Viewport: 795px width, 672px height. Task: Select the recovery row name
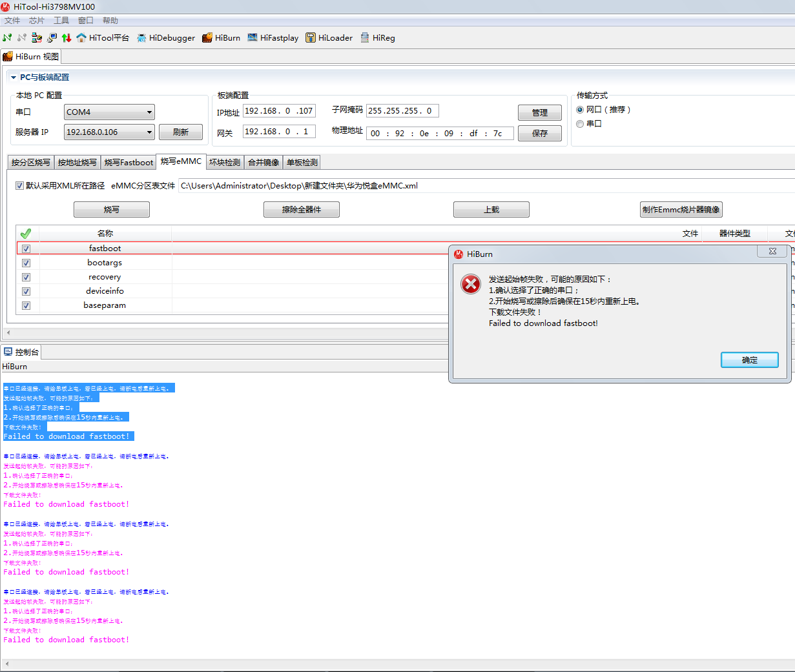(x=105, y=277)
